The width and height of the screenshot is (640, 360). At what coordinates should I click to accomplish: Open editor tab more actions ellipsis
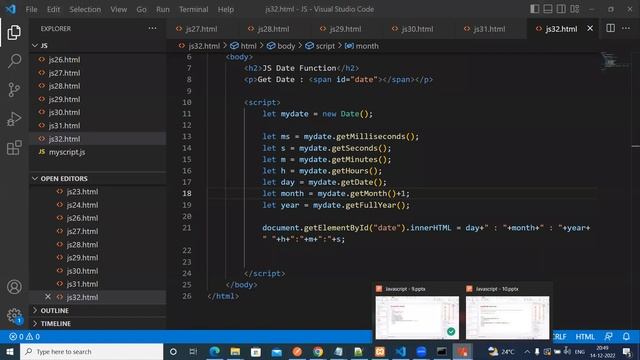tap(626, 28)
